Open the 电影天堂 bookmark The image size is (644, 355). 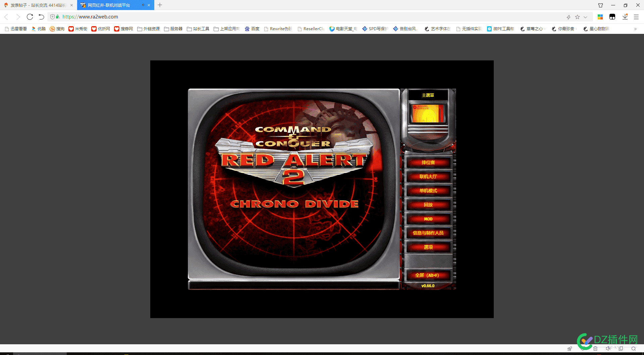pos(343,29)
